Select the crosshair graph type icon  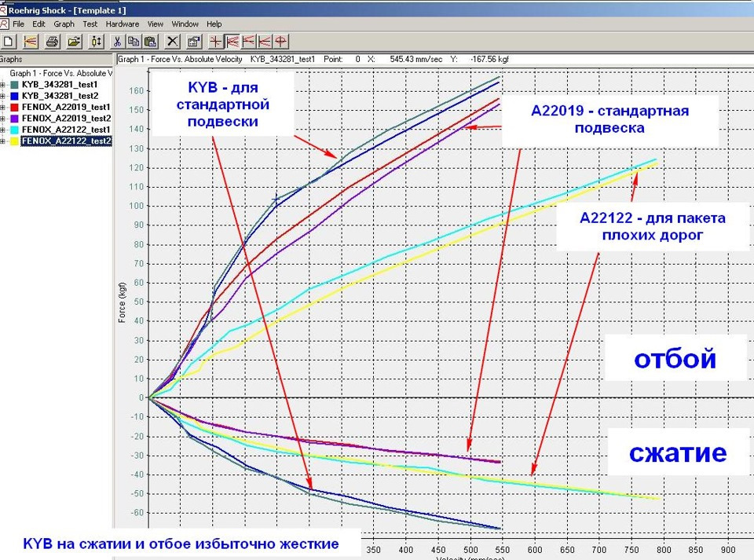(x=215, y=42)
